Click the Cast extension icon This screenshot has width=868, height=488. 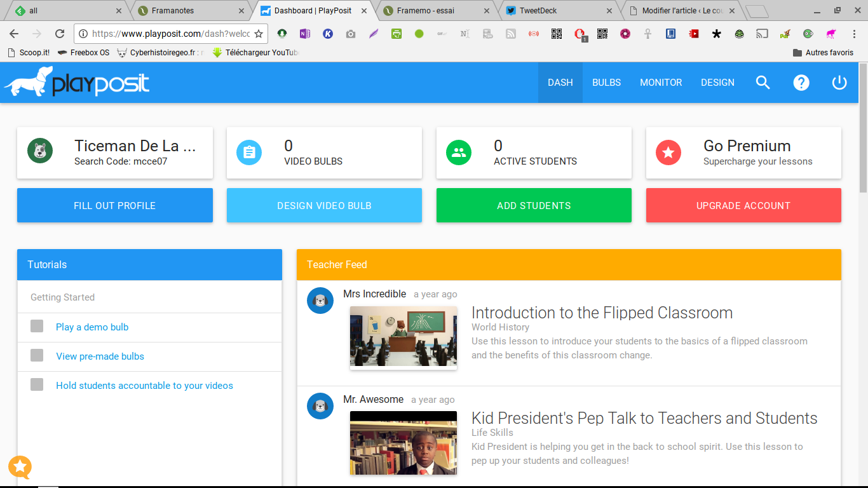pyautogui.click(x=762, y=34)
